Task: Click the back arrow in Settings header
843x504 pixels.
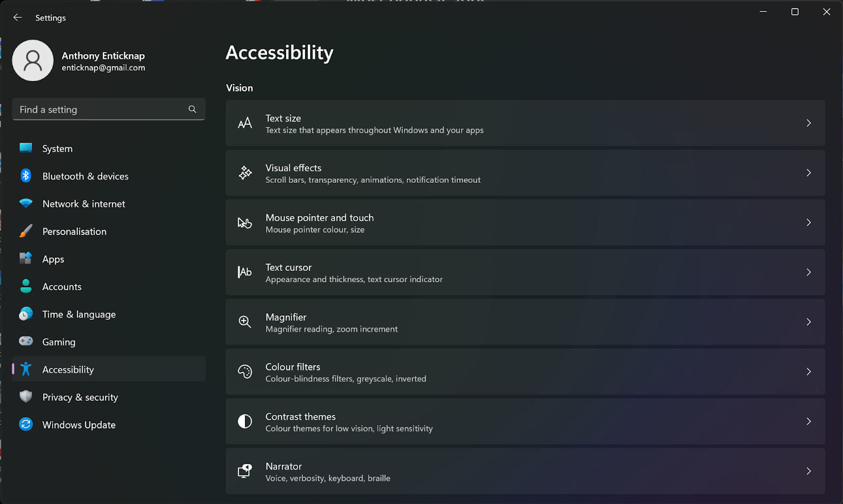Action: click(17, 17)
